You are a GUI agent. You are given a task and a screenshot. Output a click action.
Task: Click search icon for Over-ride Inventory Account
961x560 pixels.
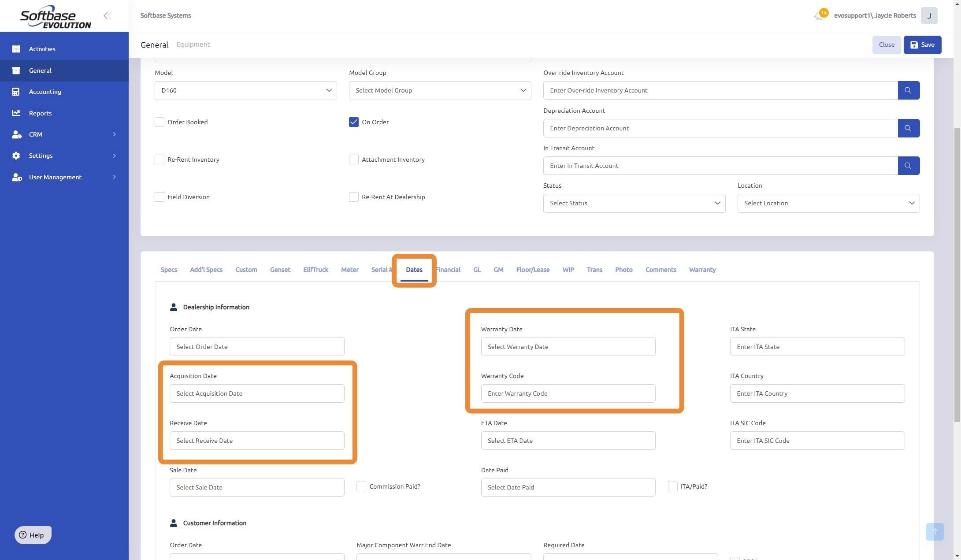coord(908,90)
